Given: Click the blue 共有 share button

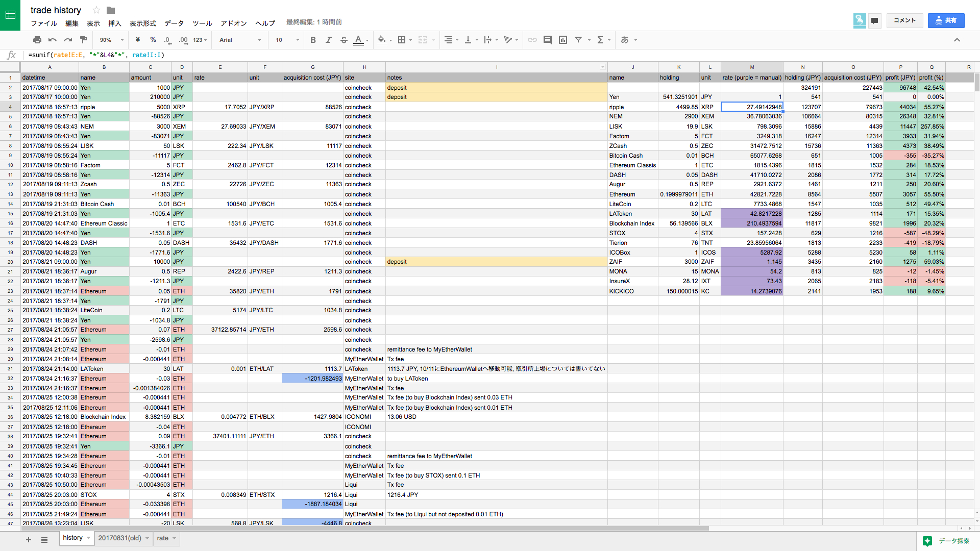Looking at the screenshot, I should (946, 20).
